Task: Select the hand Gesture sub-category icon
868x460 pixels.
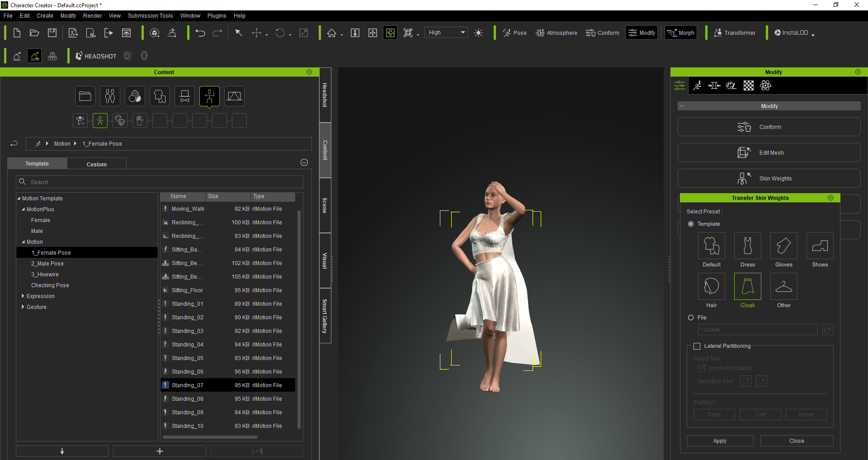Action: coord(140,121)
